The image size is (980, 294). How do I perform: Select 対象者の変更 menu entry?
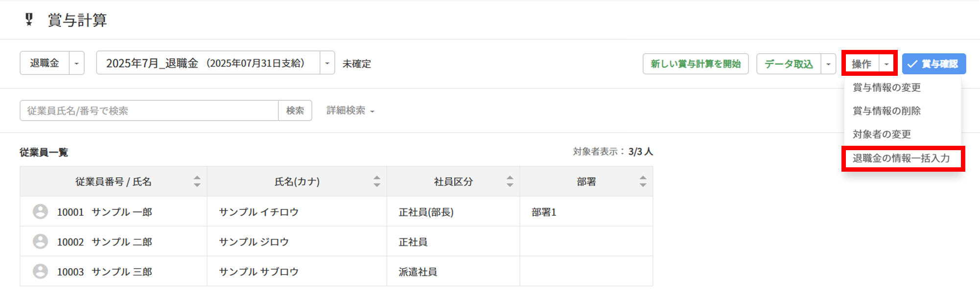(882, 134)
